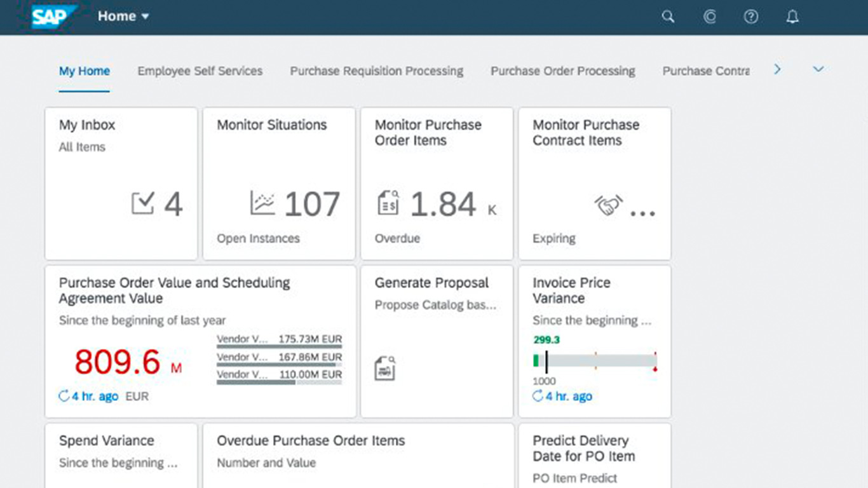
Task: Click the SAP logo
Action: (55, 17)
